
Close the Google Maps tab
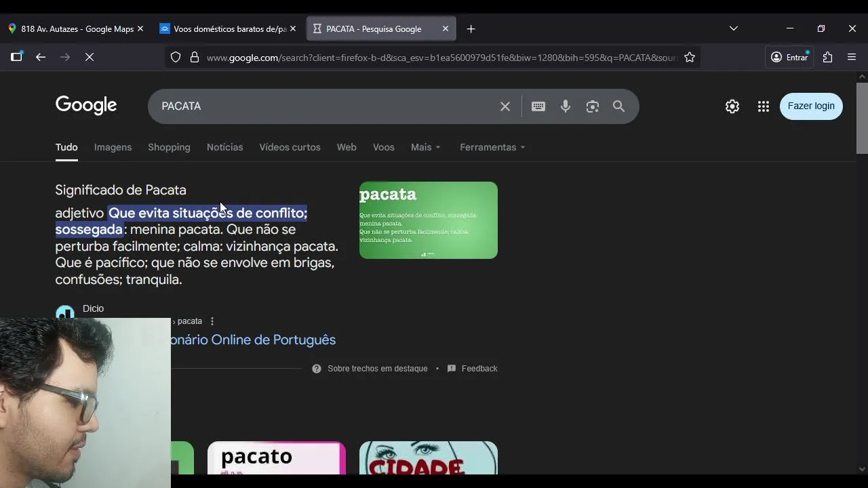pyautogui.click(x=140, y=28)
